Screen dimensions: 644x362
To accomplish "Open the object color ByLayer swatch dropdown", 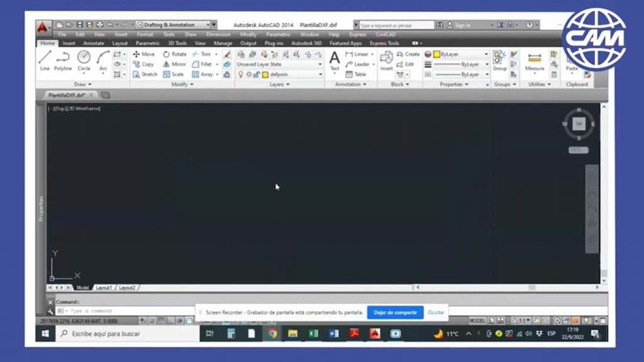I will click(461, 54).
